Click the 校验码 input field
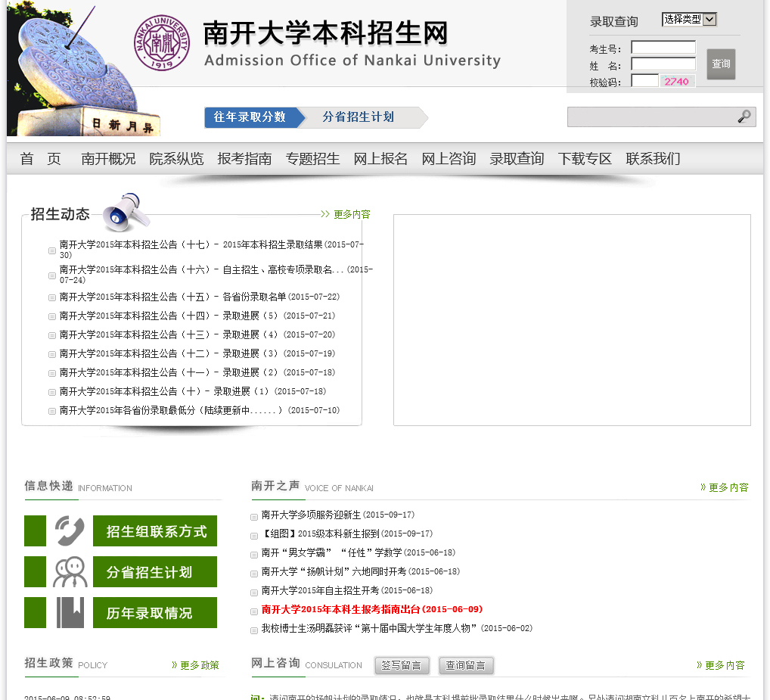The image size is (770, 700). click(644, 81)
